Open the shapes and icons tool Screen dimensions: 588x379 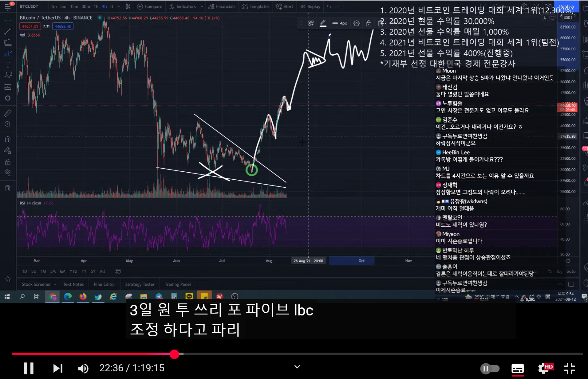click(x=8, y=98)
